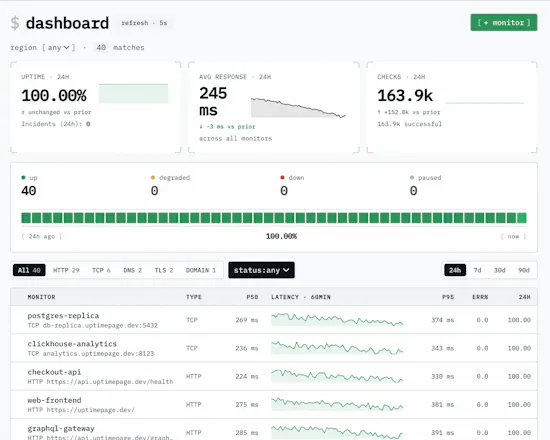550x440 pixels.
Task: Click the 245 ms average response value
Action: click(213, 102)
